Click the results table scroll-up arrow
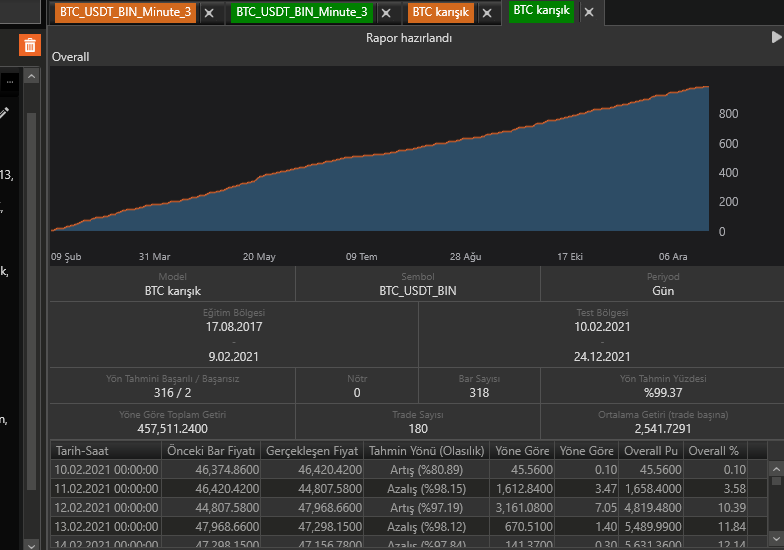Viewport: 784px width, 550px height. [776, 468]
